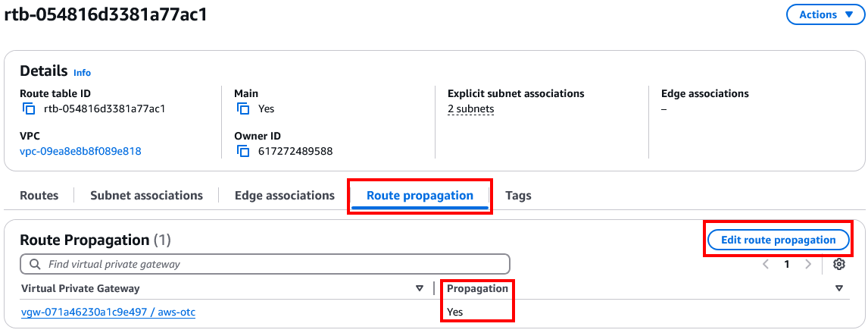Switch to the Routes tab
Image resolution: width=868 pixels, height=333 pixels.
[39, 196]
